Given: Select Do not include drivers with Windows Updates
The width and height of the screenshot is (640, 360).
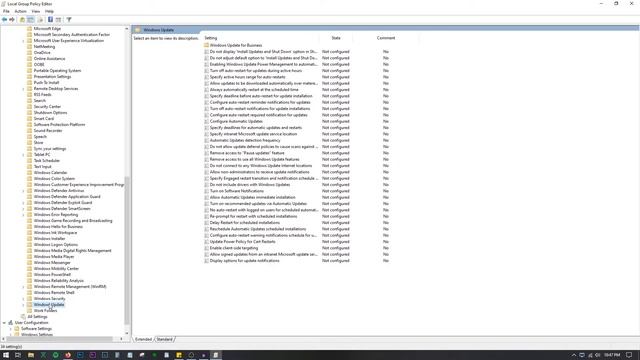Looking at the screenshot, I should [250, 185].
